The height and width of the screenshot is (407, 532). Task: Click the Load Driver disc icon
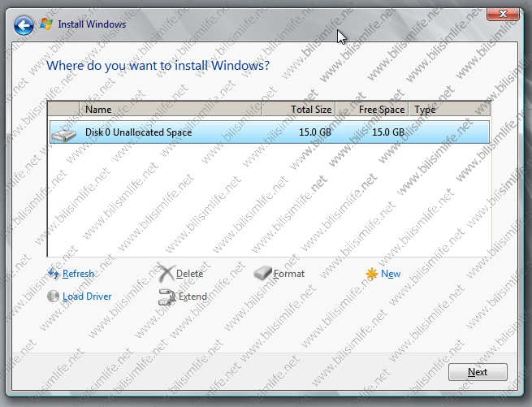pos(54,297)
